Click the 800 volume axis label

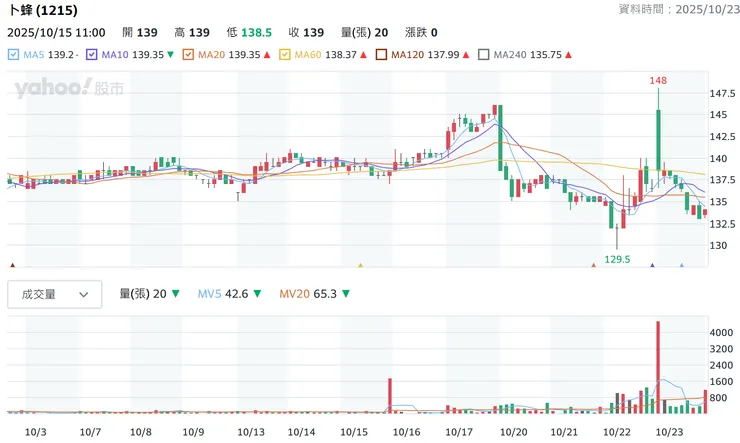718,398
